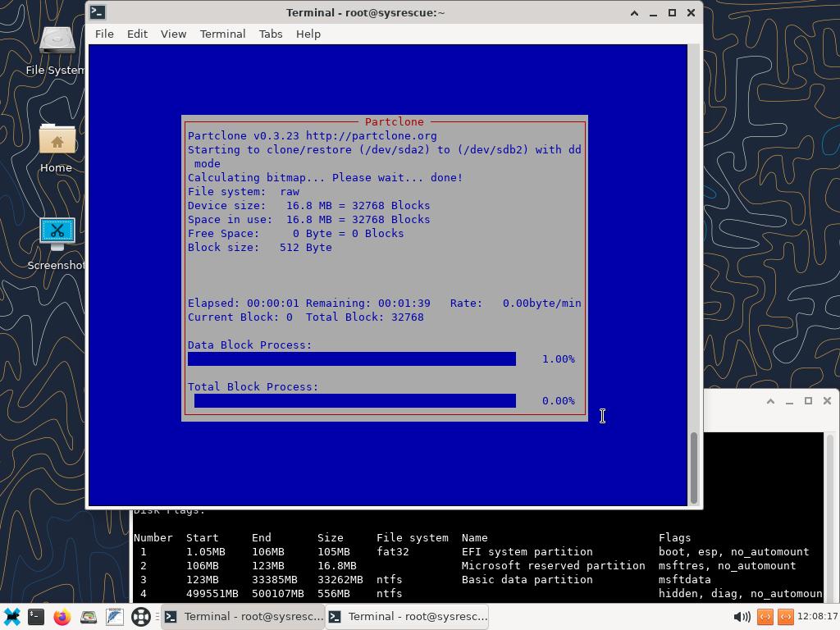This screenshot has width=840, height=630.
Task: Open the Help menu
Action: tap(308, 34)
